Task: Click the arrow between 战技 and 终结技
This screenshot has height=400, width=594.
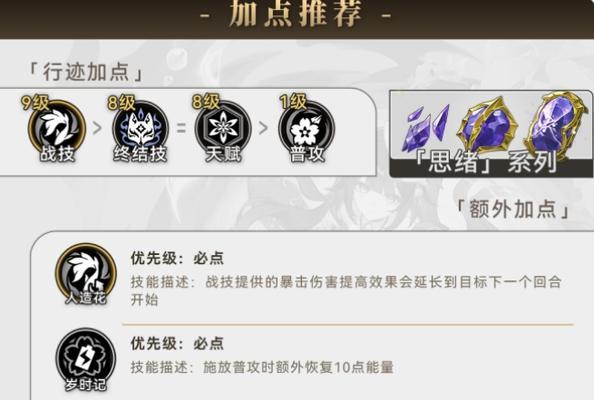Action: [97, 128]
